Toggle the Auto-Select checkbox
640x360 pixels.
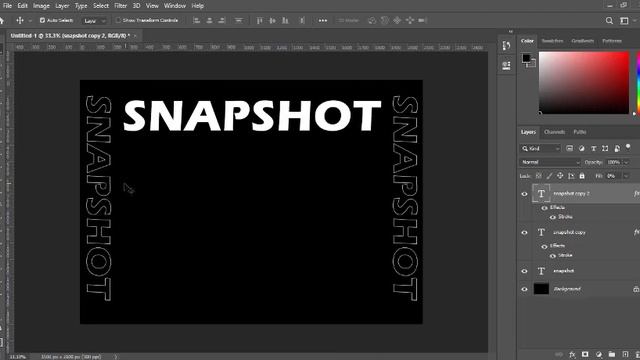click(x=42, y=20)
